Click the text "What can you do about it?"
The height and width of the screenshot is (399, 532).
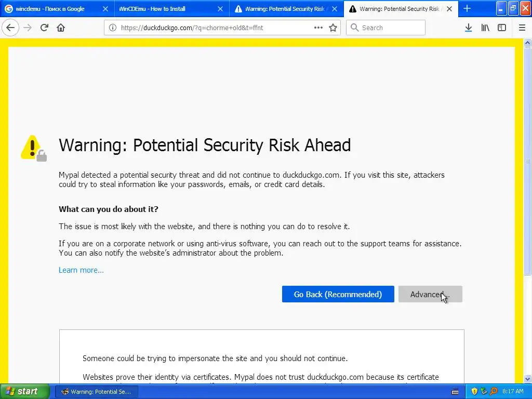(x=109, y=209)
